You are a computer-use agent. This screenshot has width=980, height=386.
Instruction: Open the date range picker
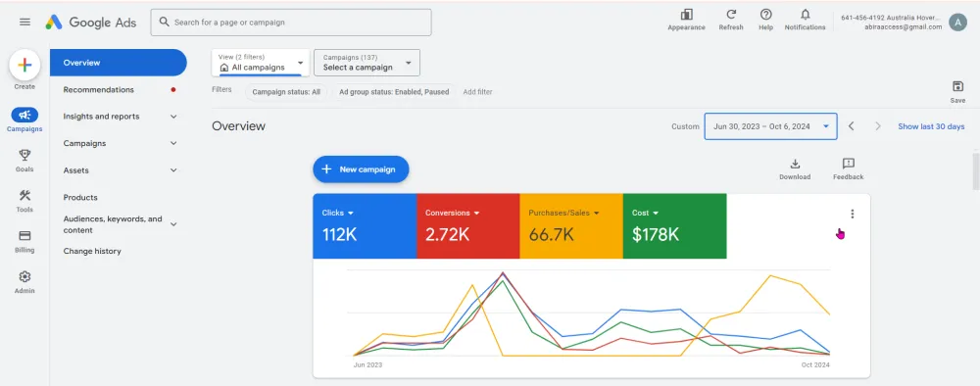point(770,126)
